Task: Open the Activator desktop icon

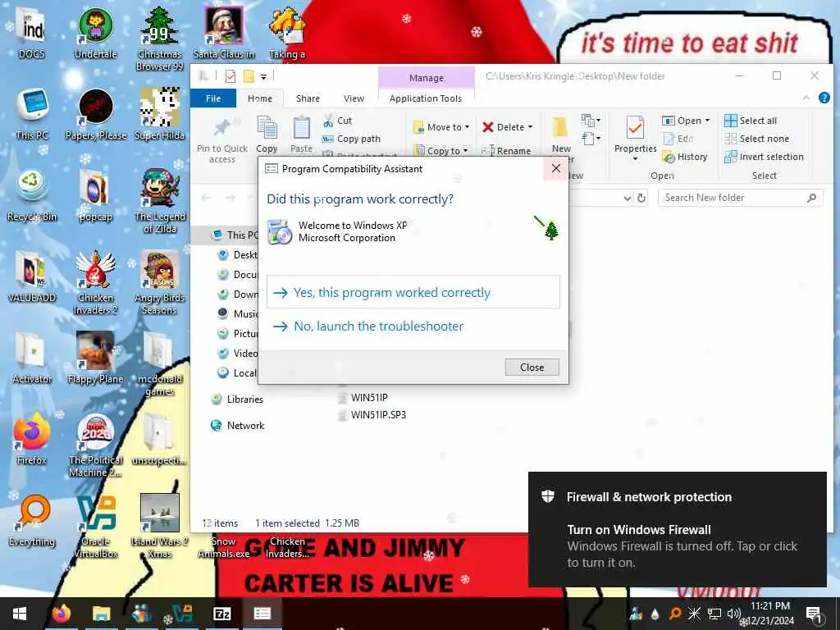Action: [32, 358]
